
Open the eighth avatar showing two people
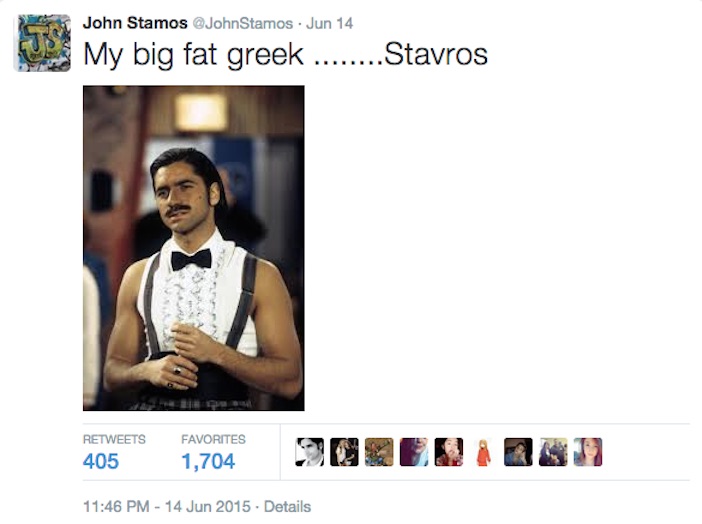[x=553, y=452]
